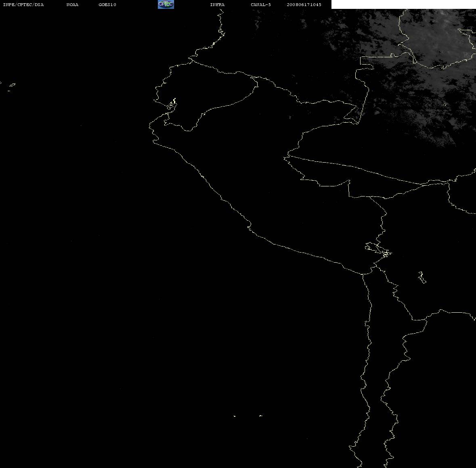Select the NOAA label in header
This screenshot has width=476, height=468.
pyautogui.click(x=72, y=4)
